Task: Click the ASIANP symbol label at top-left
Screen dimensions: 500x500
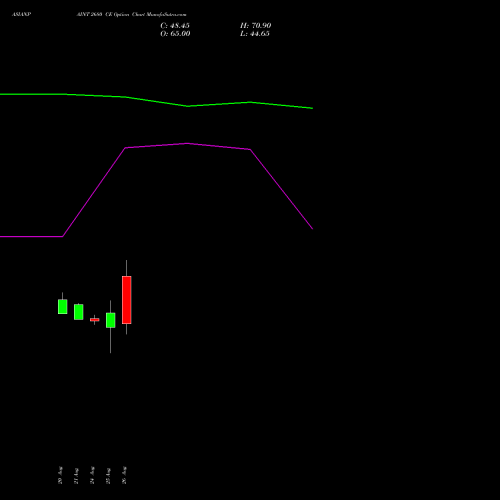Action: point(21,15)
